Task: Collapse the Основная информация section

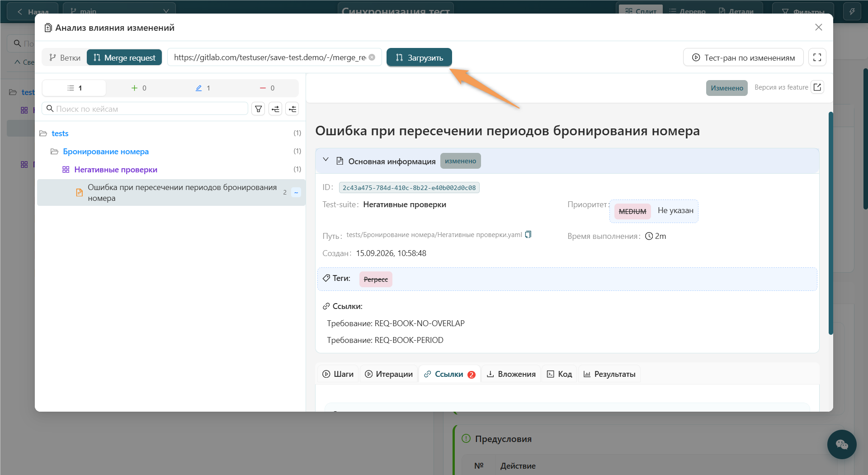Action: [325, 160]
